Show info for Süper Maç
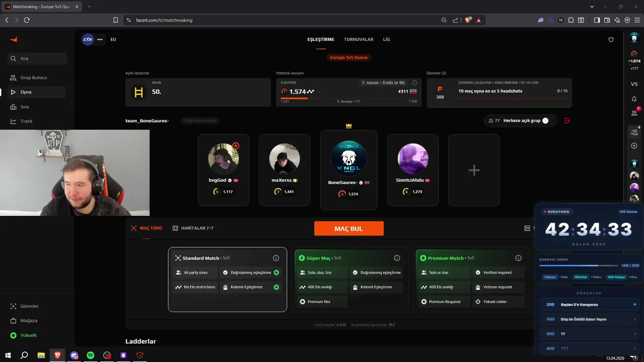Screen dimensions: 644x362 click(397, 258)
